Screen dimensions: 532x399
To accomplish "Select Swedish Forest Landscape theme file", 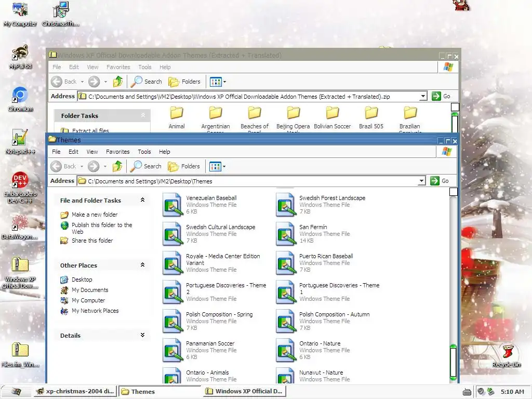I will pos(321,205).
